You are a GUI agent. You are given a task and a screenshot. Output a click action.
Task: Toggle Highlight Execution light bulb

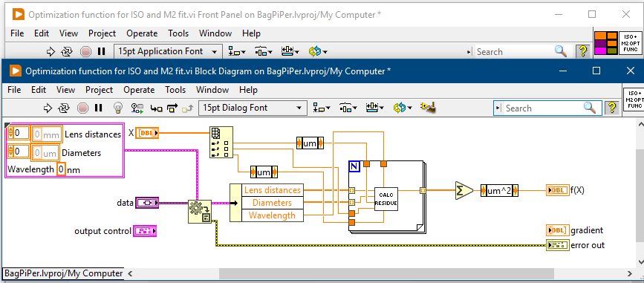click(118, 108)
